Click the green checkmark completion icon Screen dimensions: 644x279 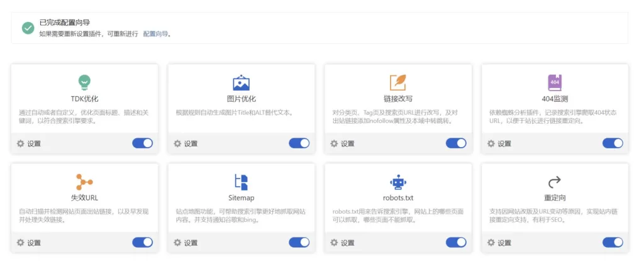(x=28, y=28)
